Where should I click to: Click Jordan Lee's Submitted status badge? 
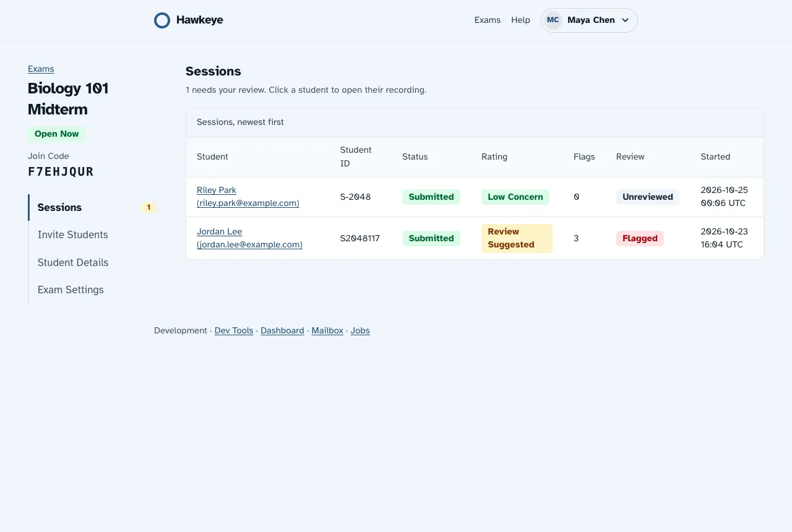pyautogui.click(x=431, y=238)
